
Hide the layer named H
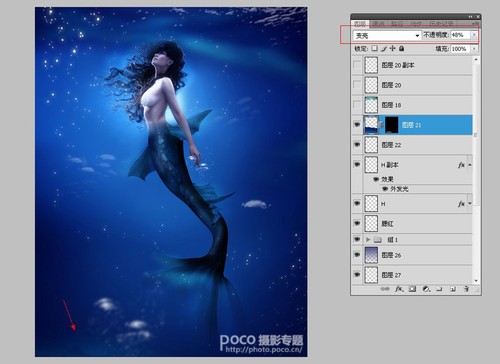click(x=357, y=203)
